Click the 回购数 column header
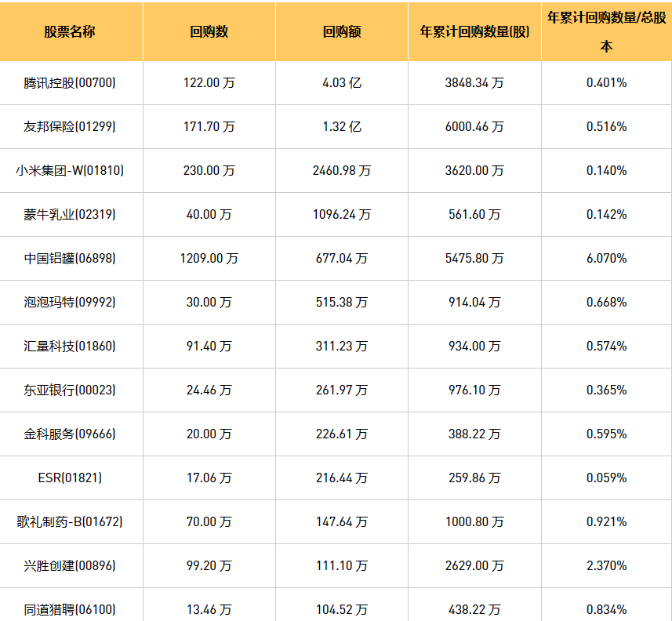Image resolution: width=672 pixels, height=621 pixels. coord(209,32)
